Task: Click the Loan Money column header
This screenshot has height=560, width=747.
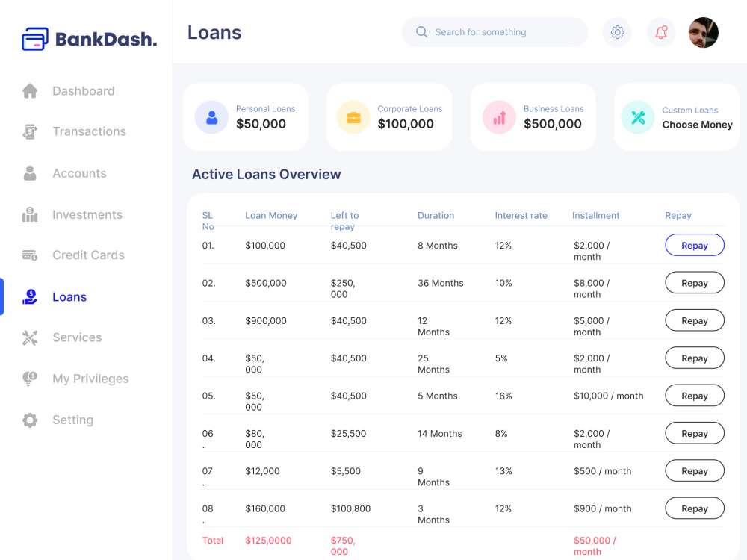Action: click(x=271, y=215)
